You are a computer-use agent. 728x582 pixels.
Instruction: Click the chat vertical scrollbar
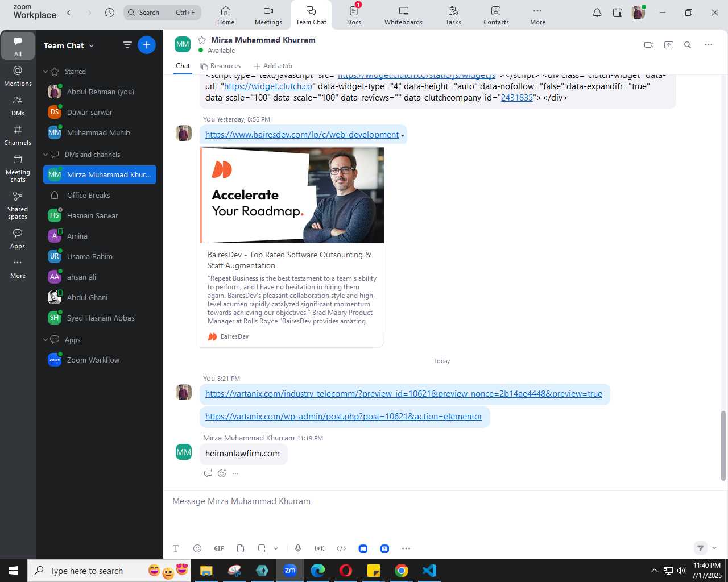point(723,446)
